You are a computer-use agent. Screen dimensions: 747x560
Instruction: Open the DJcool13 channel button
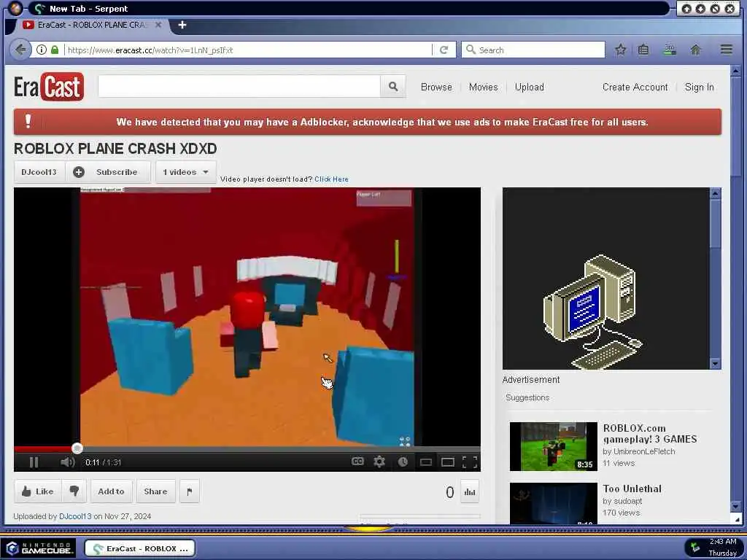coord(39,172)
